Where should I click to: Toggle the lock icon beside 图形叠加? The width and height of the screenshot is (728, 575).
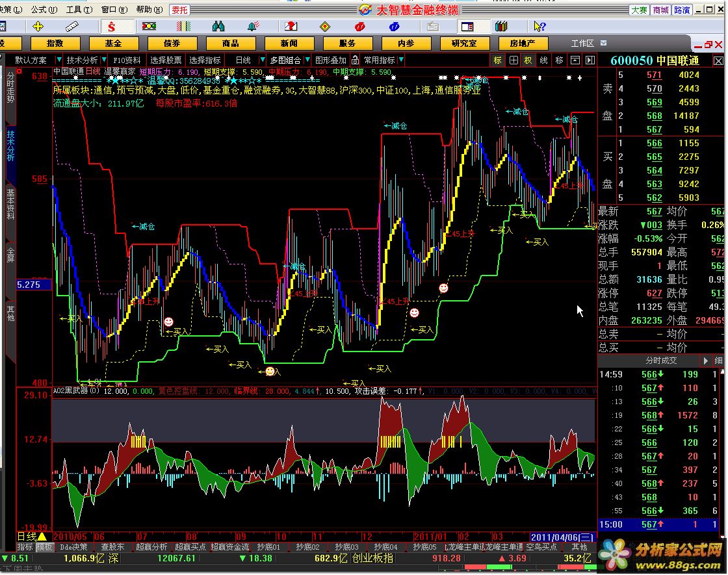point(355,60)
